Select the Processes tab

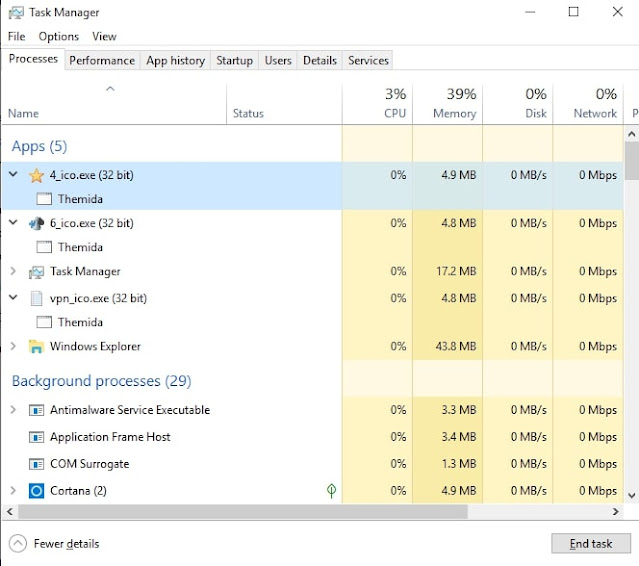(33, 59)
